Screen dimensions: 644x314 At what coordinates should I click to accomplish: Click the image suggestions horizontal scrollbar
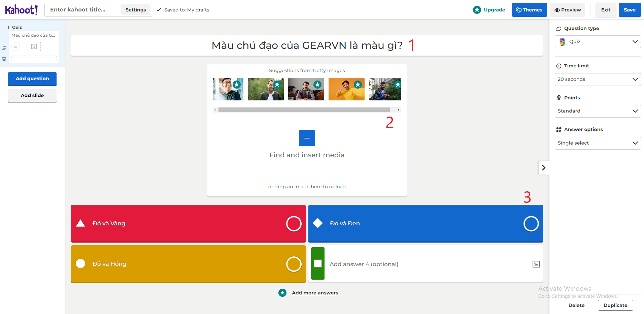pyautogui.click(x=304, y=110)
